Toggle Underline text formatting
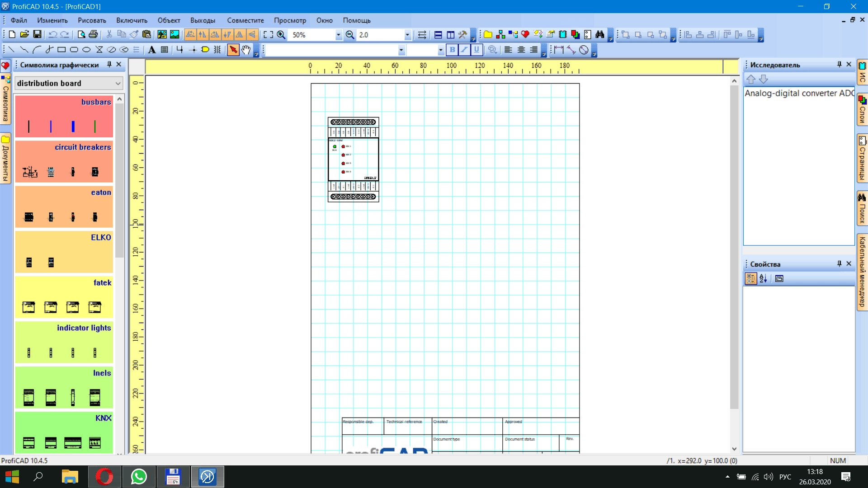This screenshot has width=868, height=488. coord(476,50)
